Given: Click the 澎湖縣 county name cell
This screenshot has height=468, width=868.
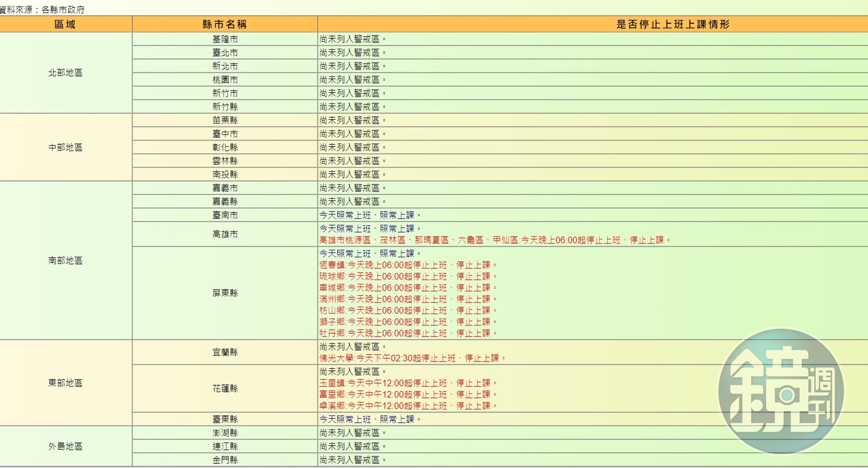Looking at the screenshot, I should [225, 433].
